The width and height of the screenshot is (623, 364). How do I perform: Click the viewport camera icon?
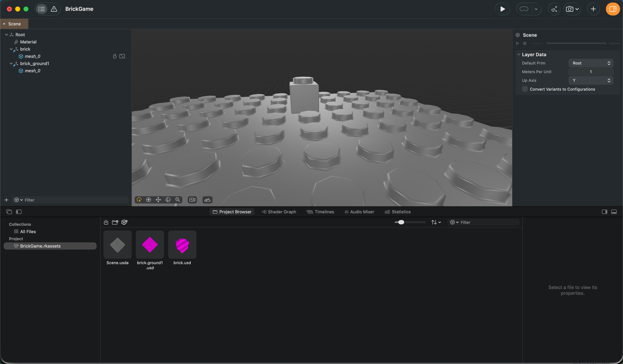[193, 200]
